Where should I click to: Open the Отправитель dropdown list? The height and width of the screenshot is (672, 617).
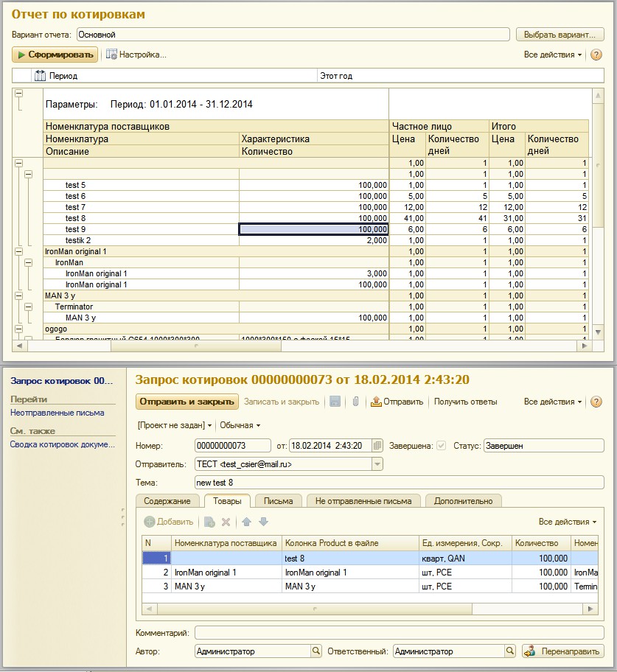pos(377,464)
